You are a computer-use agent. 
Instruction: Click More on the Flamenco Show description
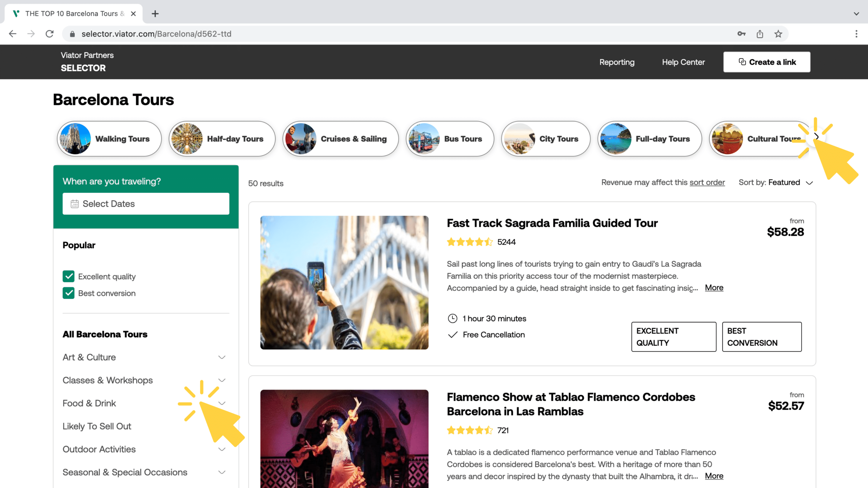[x=714, y=476]
